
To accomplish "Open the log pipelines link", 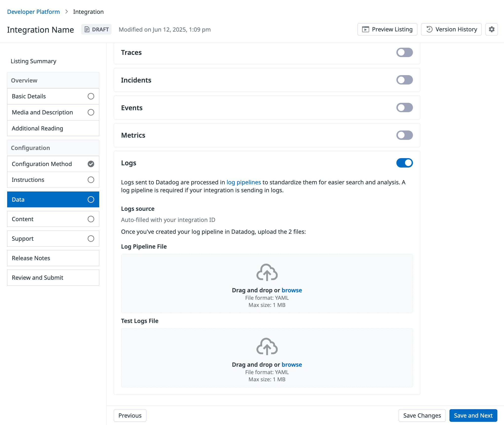I will pos(243,182).
